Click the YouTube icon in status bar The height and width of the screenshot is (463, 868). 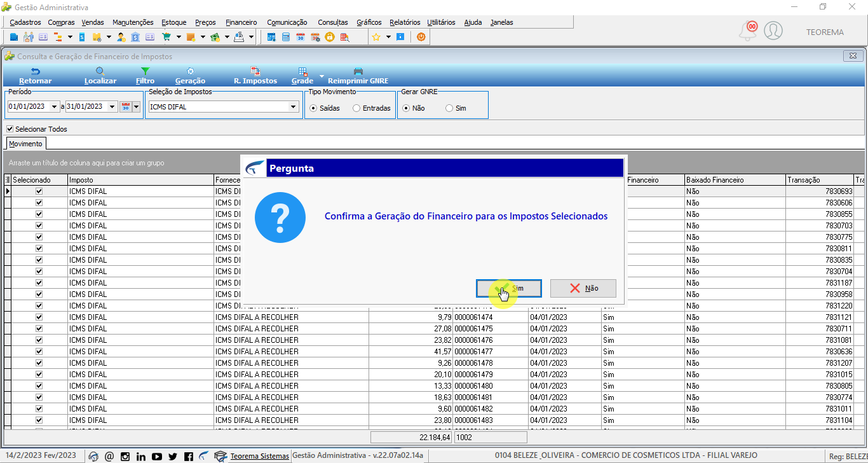click(x=156, y=456)
